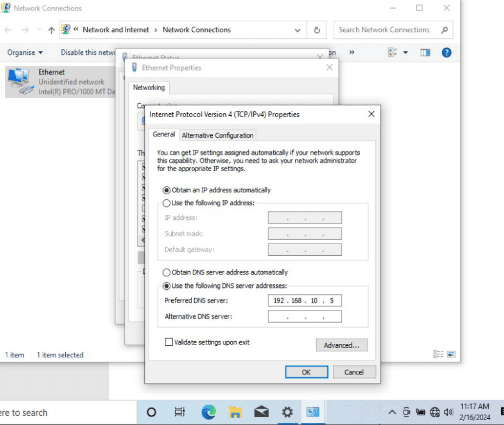
Task: Click the Meet Now tray icon
Action: point(407,412)
